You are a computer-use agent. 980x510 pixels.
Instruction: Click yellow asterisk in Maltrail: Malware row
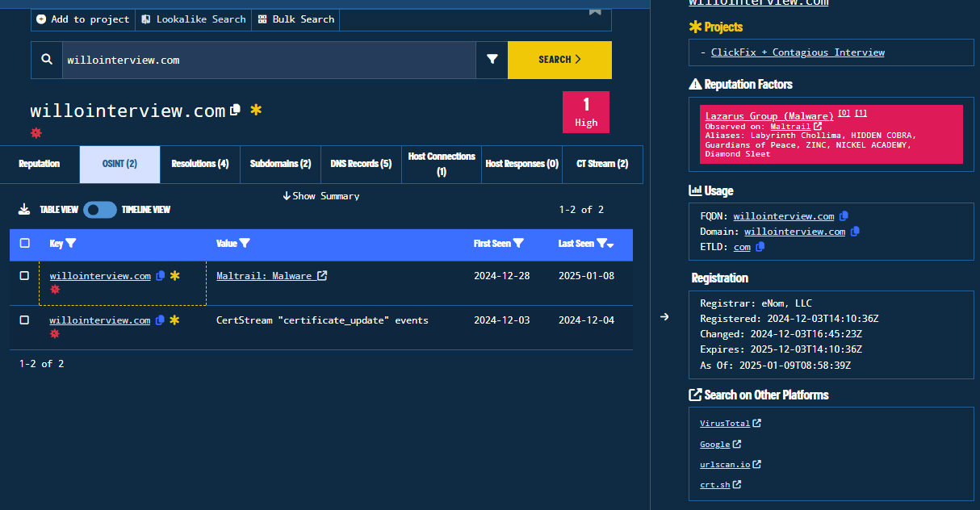coord(174,276)
